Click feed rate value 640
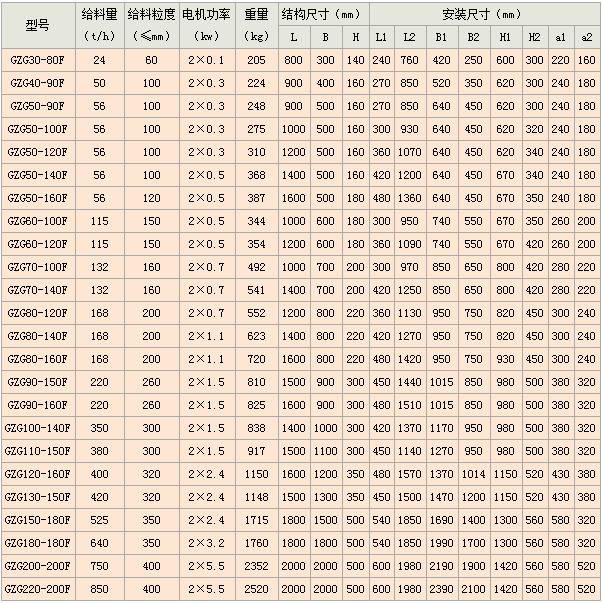 99,543
